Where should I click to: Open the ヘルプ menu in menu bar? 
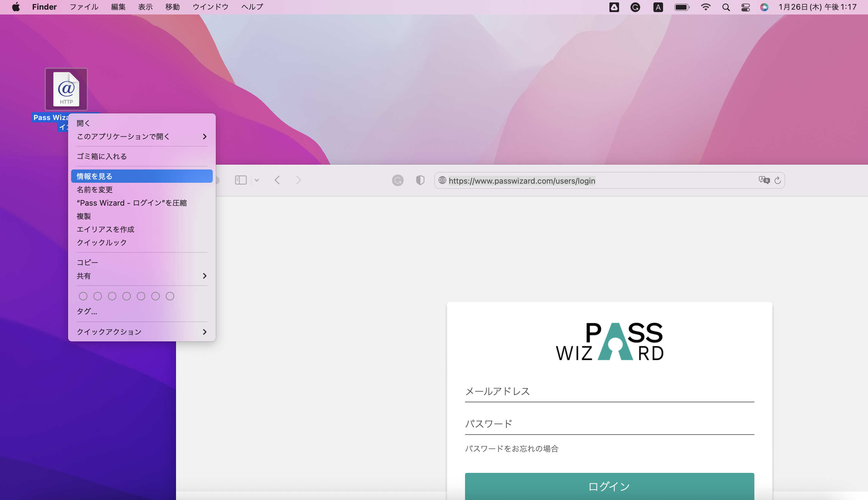pyautogui.click(x=252, y=7)
